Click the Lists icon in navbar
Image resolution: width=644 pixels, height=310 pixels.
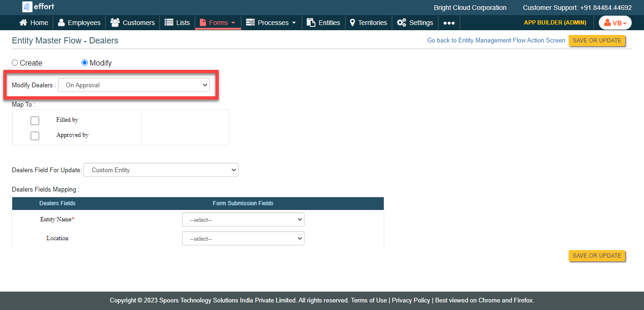coord(169,23)
